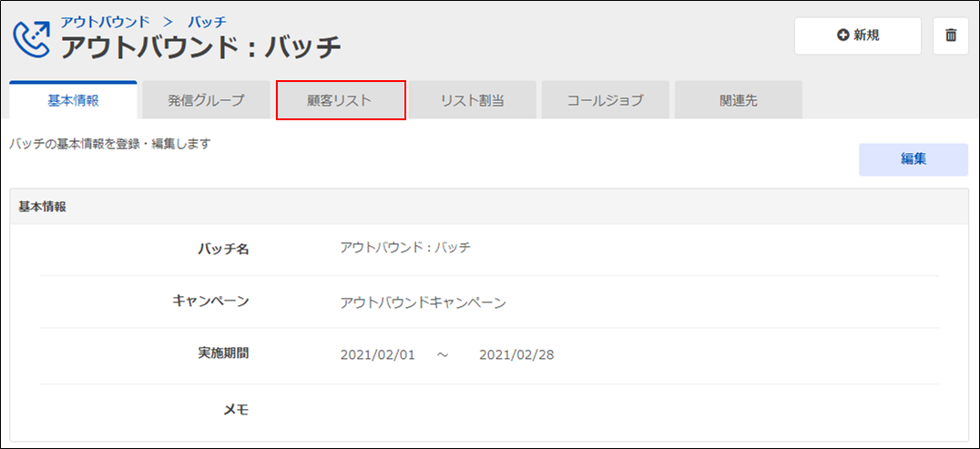Open the バッチ breadcrumb link
This screenshot has width=980, height=449.
(207, 20)
